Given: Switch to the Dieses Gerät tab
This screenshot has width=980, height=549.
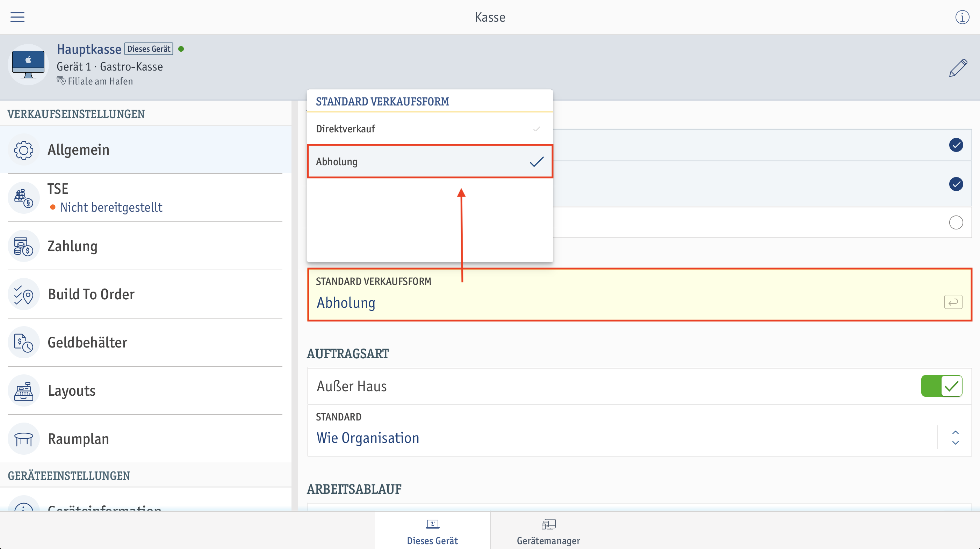Looking at the screenshot, I should [x=432, y=530].
